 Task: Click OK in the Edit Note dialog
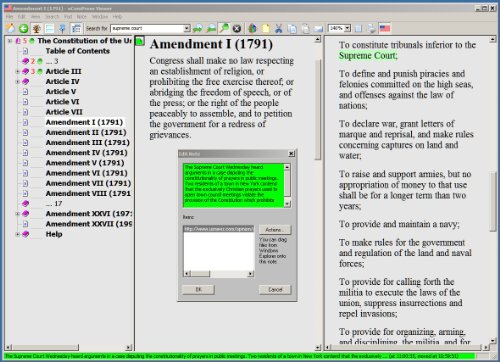click(x=198, y=289)
